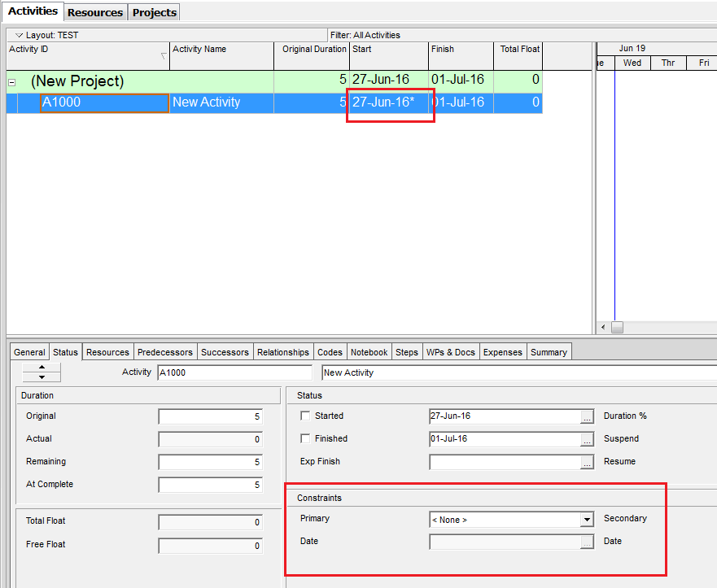Go to next activity with down arrow

click(42, 377)
